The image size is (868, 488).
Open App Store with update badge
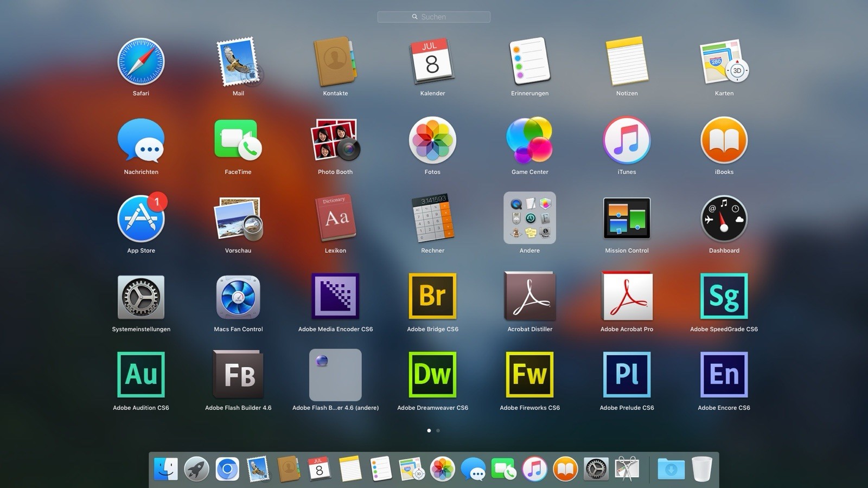141,219
